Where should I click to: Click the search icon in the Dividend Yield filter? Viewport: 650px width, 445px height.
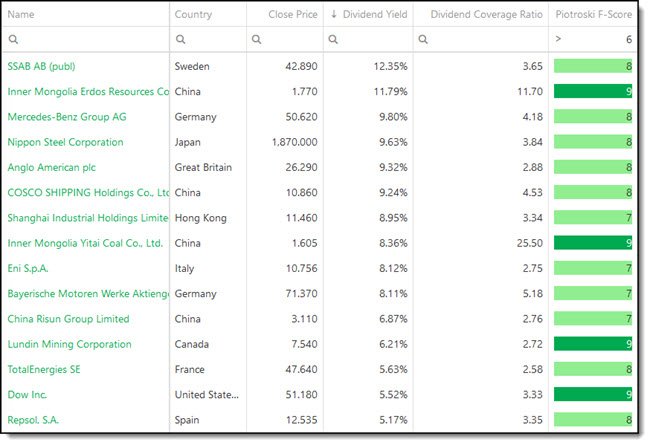coord(333,39)
